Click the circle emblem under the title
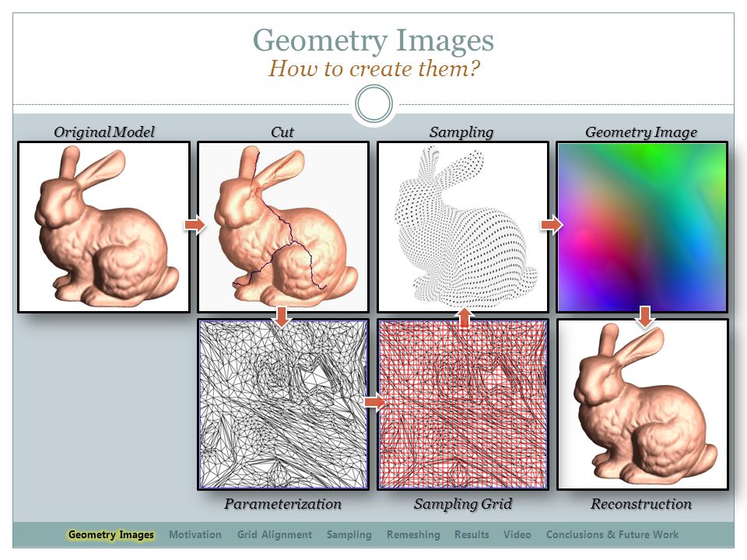Screen dimensions: 747x560 374,103
